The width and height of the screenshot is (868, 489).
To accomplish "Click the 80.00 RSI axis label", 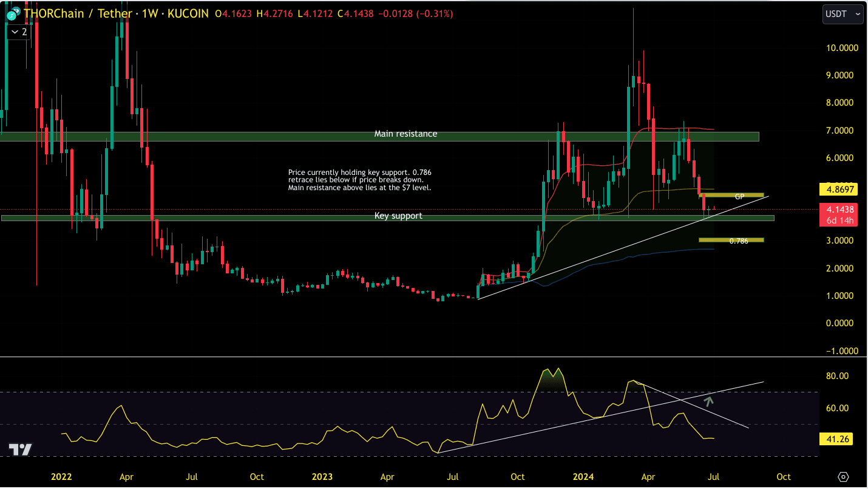I will 838,377.
